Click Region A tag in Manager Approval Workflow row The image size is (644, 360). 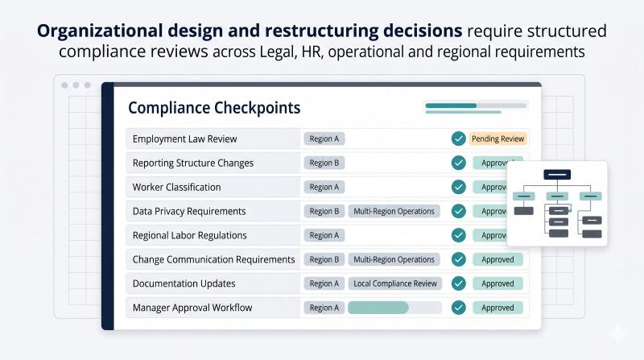tap(324, 308)
